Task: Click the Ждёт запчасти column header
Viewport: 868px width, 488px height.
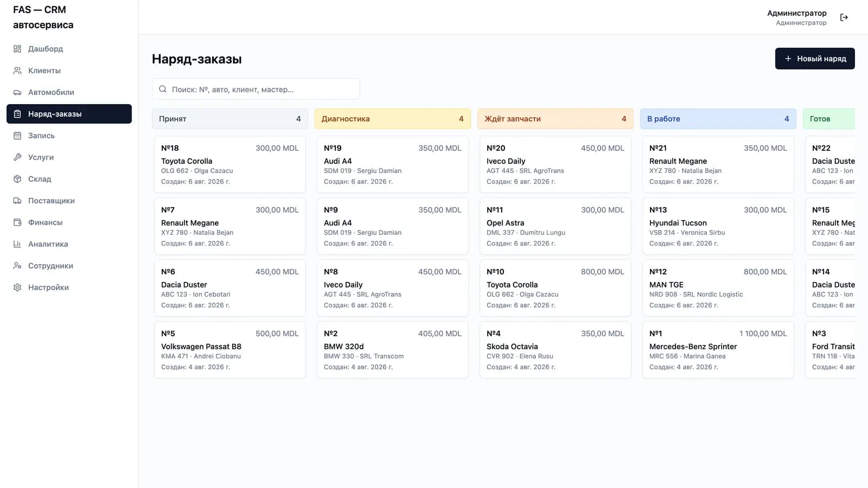Action: coord(556,119)
